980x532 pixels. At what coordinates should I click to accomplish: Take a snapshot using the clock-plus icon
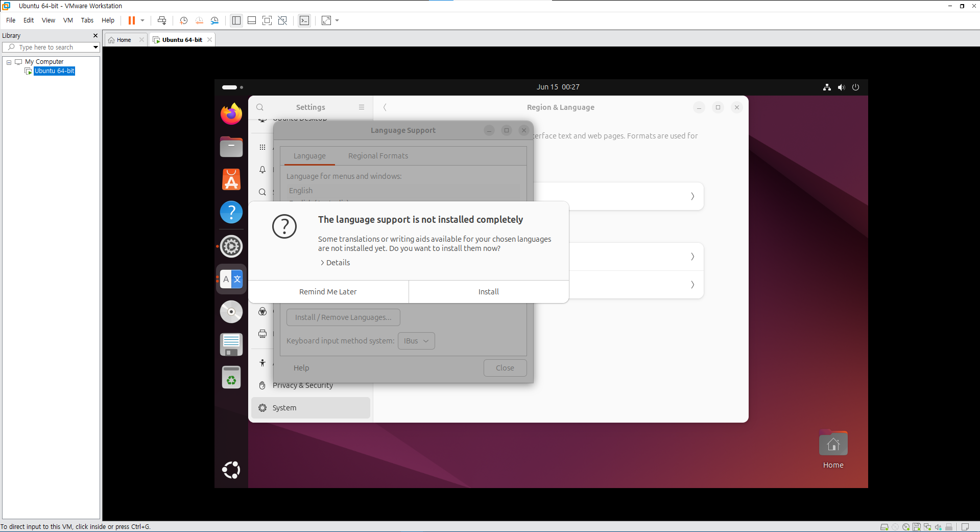tap(184, 20)
